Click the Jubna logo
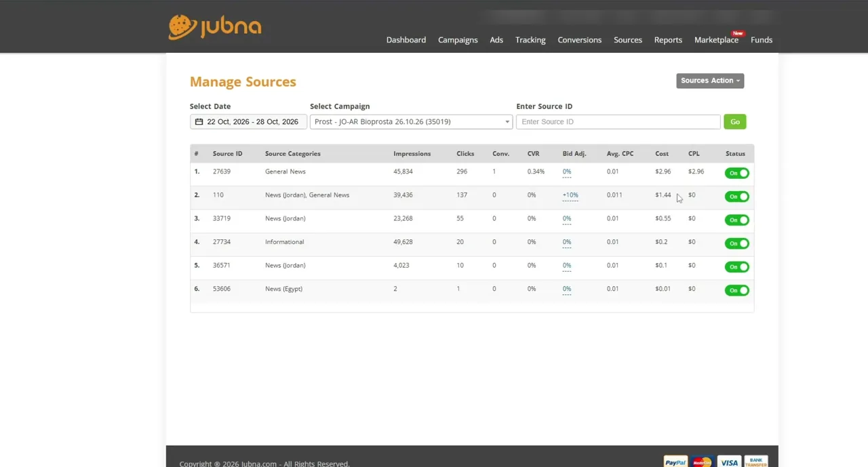 [215, 27]
